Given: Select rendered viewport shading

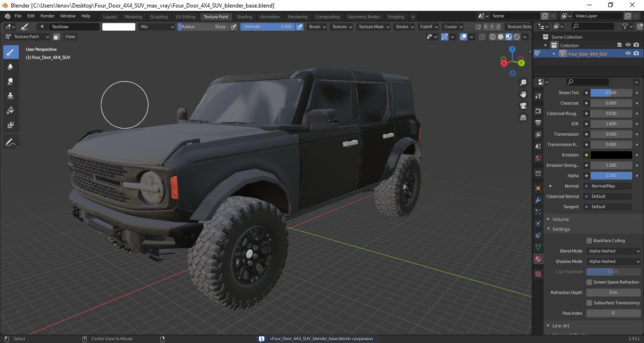Looking at the screenshot, I should 517,37.
